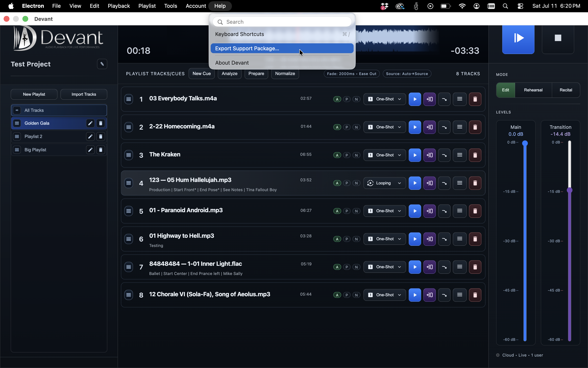The height and width of the screenshot is (368, 588).
Task: Switch mode to Rehearsal
Action: [x=533, y=90]
